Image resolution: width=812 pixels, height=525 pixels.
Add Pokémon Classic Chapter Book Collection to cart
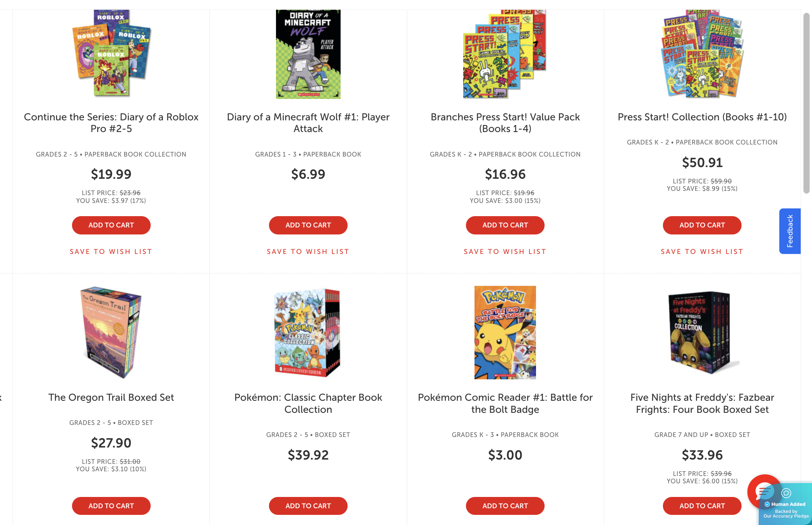[308, 506]
